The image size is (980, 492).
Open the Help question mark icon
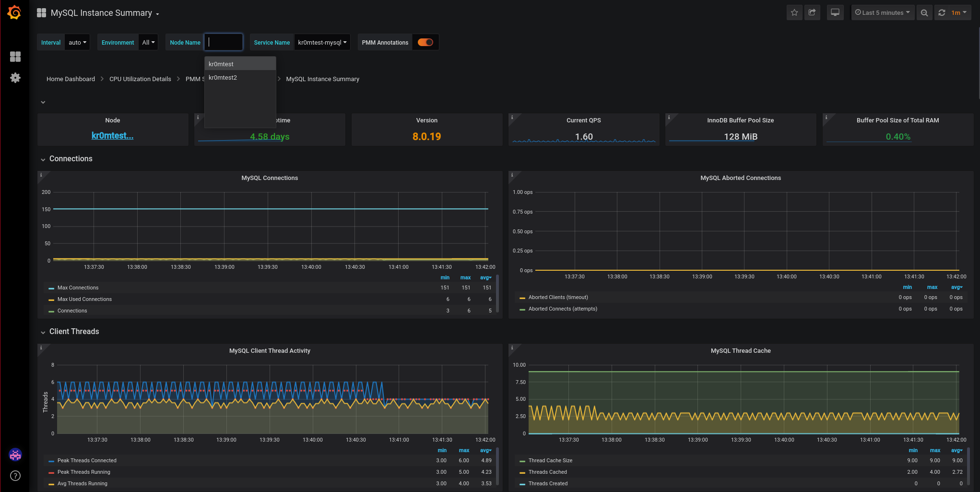click(x=15, y=476)
